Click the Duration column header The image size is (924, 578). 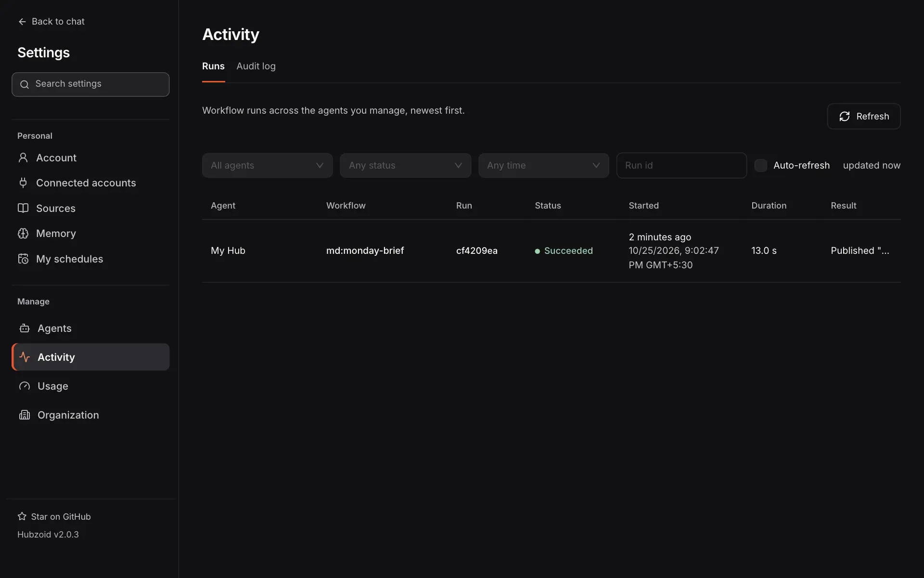(x=769, y=205)
